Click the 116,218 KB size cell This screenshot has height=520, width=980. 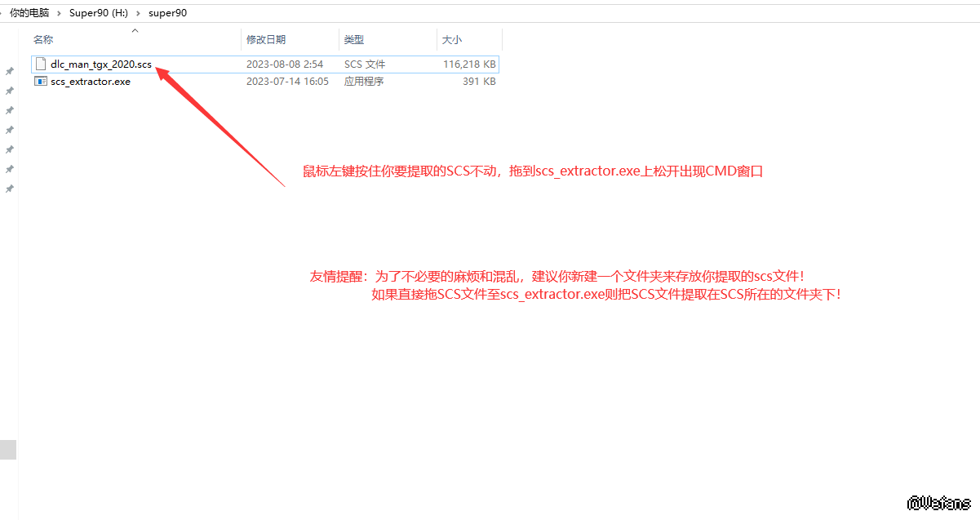(x=469, y=64)
